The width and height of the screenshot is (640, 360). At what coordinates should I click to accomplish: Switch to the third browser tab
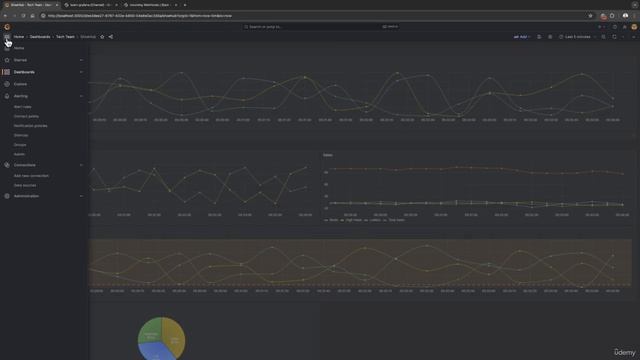150,5
